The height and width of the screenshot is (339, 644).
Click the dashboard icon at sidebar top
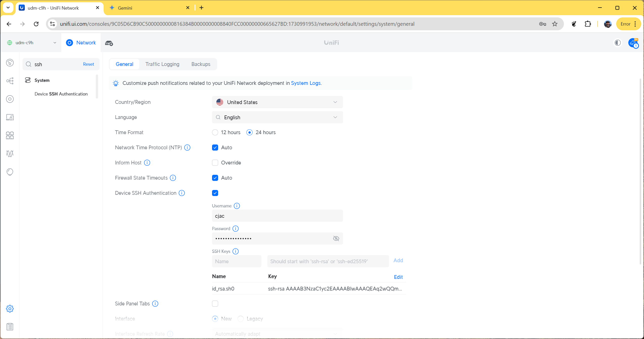pos(10,63)
